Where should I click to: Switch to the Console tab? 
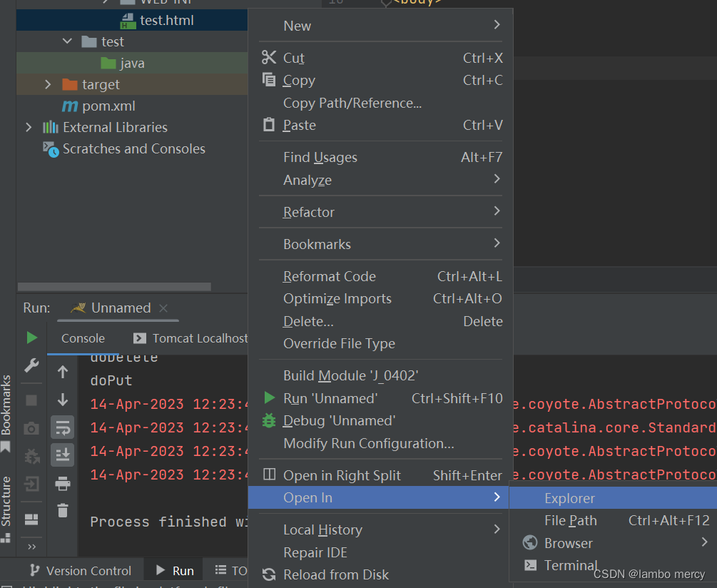pyautogui.click(x=83, y=338)
